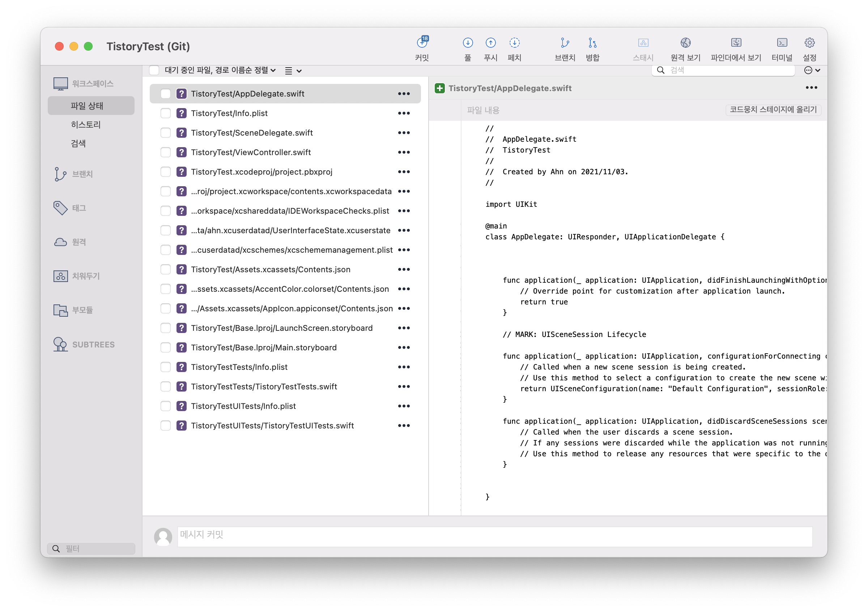Viewport: 868px width, 611px height.
Task: Click the Pull toolbar icon
Action: coord(468,43)
